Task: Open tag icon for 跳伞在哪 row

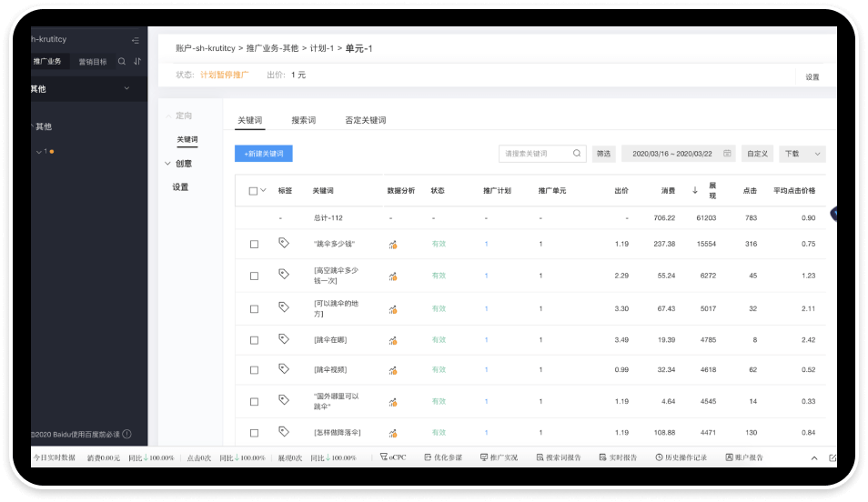Action: (x=284, y=338)
